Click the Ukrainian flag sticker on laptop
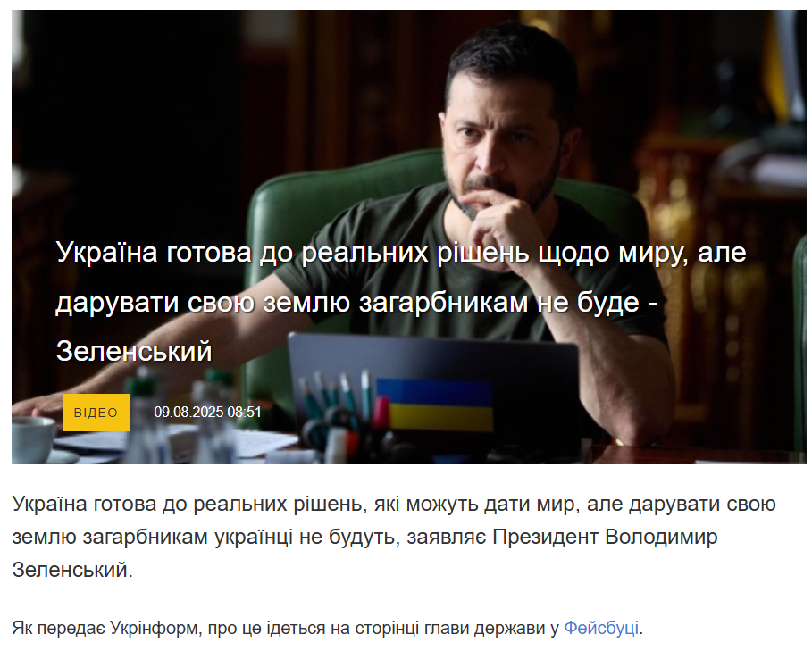812x651 pixels. pos(434,405)
